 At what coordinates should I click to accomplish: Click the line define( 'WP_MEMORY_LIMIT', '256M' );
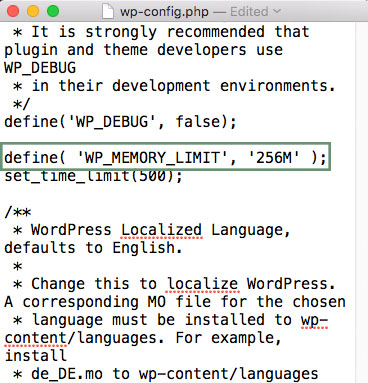coord(165,158)
